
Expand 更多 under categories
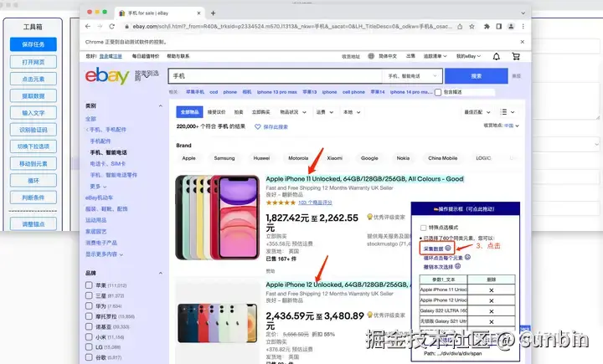pyautogui.click(x=98, y=187)
